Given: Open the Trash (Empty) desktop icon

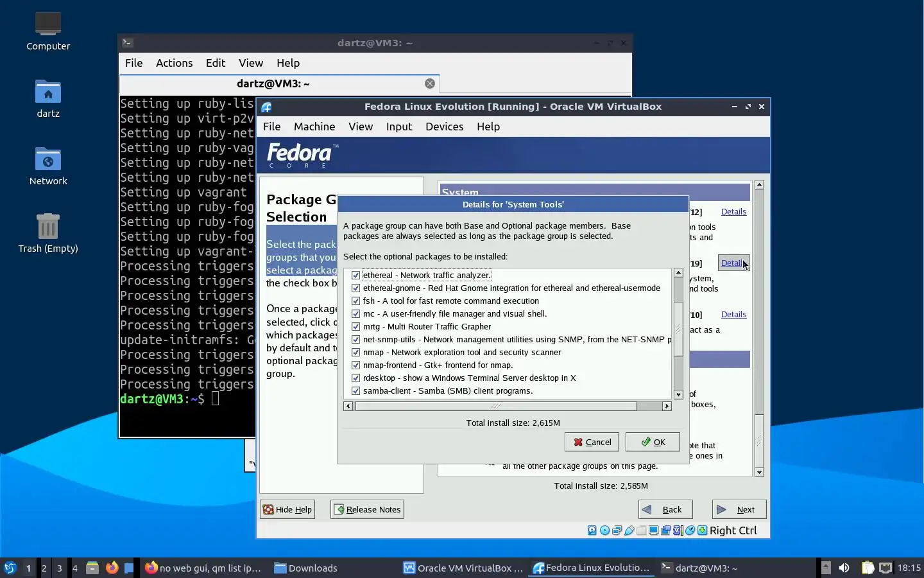Looking at the screenshot, I should coord(48,233).
